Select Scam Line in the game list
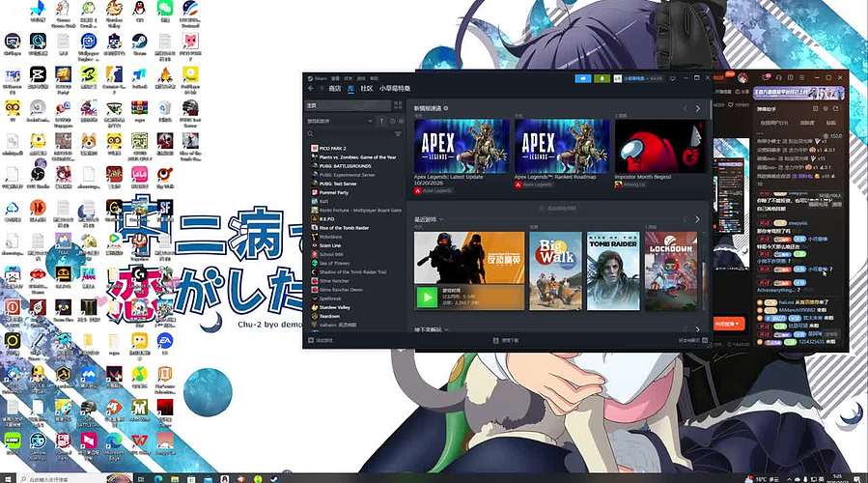Viewport: 868px width, 483px height. click(326, 246)
